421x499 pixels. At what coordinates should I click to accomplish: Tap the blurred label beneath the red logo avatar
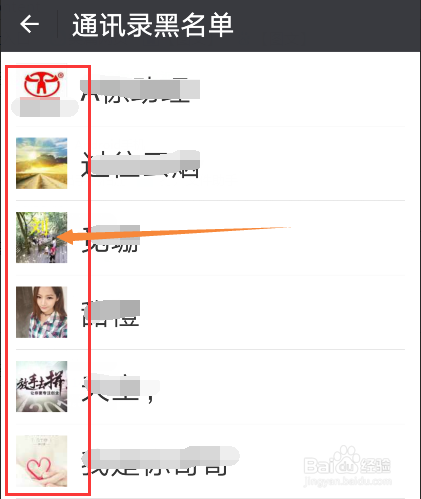pyautogui.click(x=45, y=107)
